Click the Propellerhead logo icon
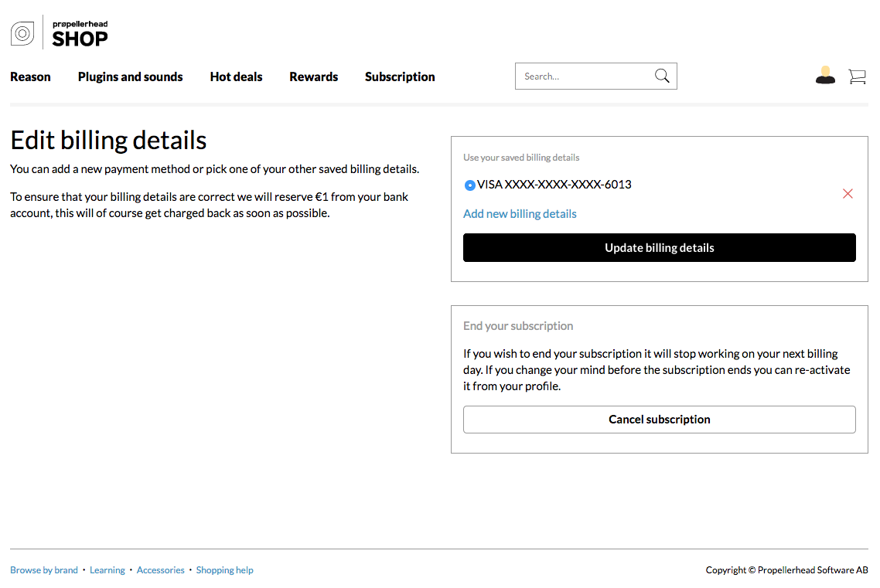Viewport: 880px width, 588px height. [22, 34]
